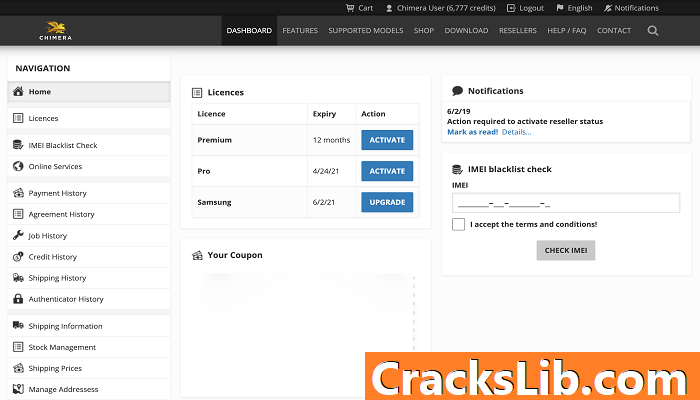Click the '4/24/21' expiry cell
The width and height of the screenshot is (700, 400).
coord(332,171)
